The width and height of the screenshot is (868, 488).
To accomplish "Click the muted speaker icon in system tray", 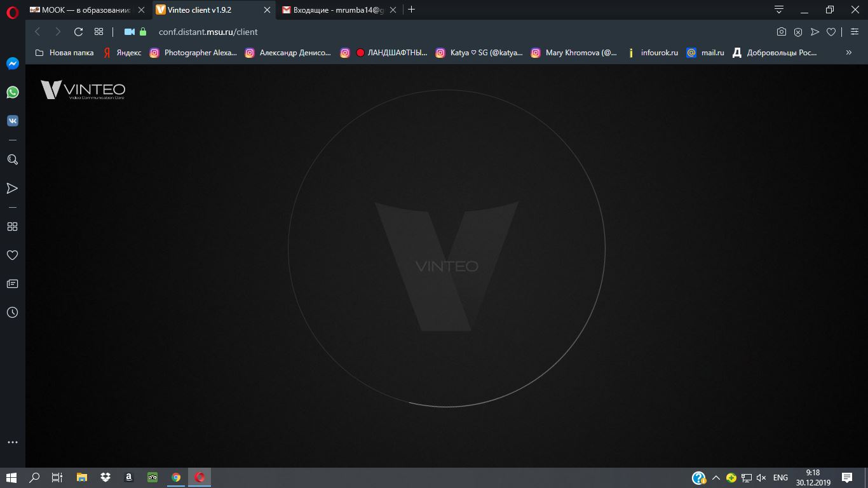I will click(761, 478).
